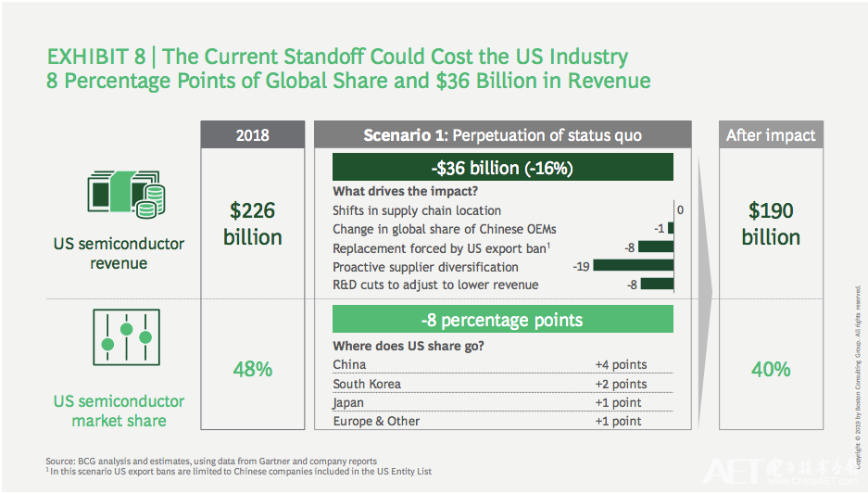Click the -19 Proactive supplier diversification bar
Viewport: 868px width, 494px height.
click(634, 266)
